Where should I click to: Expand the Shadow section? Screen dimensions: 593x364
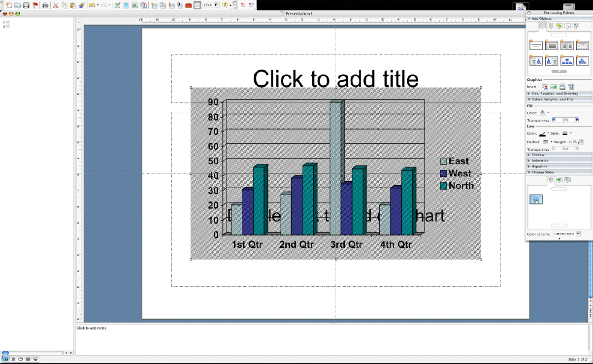tap(529, 155)
